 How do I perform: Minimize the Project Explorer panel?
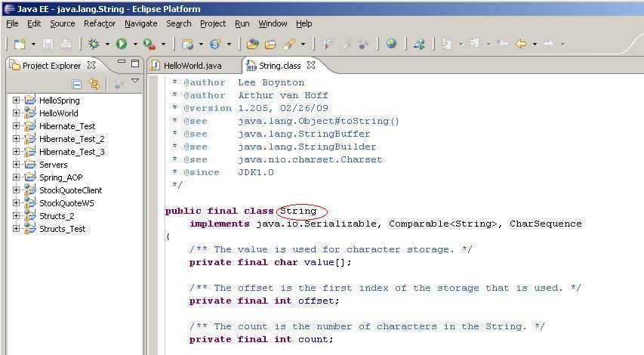pos(121,62)
